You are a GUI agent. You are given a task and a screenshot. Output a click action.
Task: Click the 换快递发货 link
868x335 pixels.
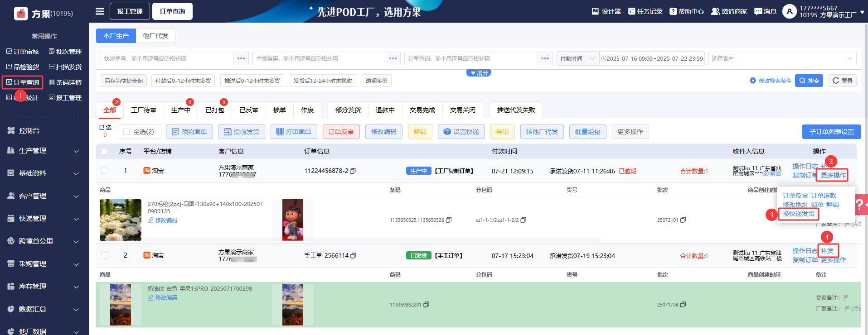pos(798,214)
